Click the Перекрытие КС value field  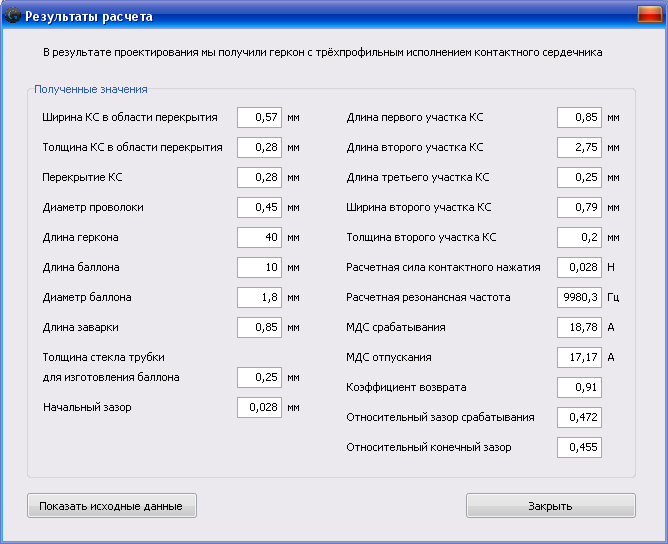(259, 177)
